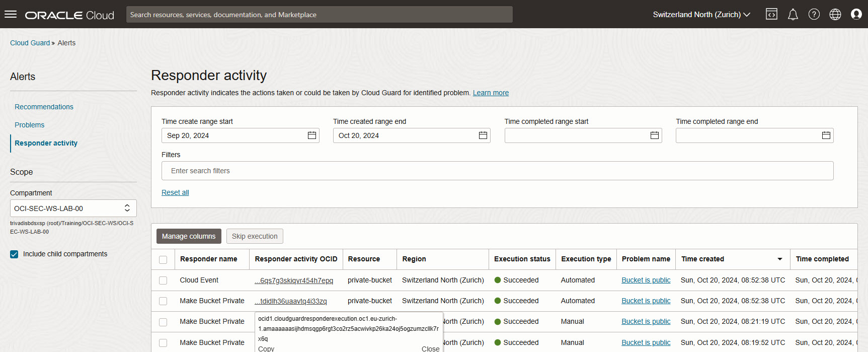868x352 pixels.
Task: Click the Manage columns button
Action: pyautogui.click(x=189, y=236)
